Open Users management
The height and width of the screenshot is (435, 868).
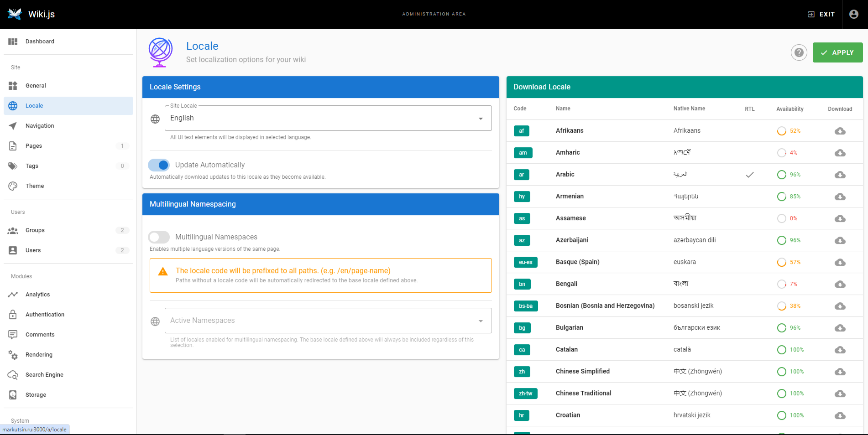(x=68, y=250)
